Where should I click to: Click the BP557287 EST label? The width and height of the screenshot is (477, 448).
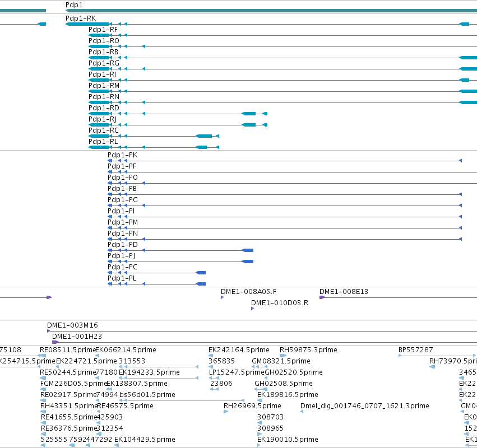point(415,350)
